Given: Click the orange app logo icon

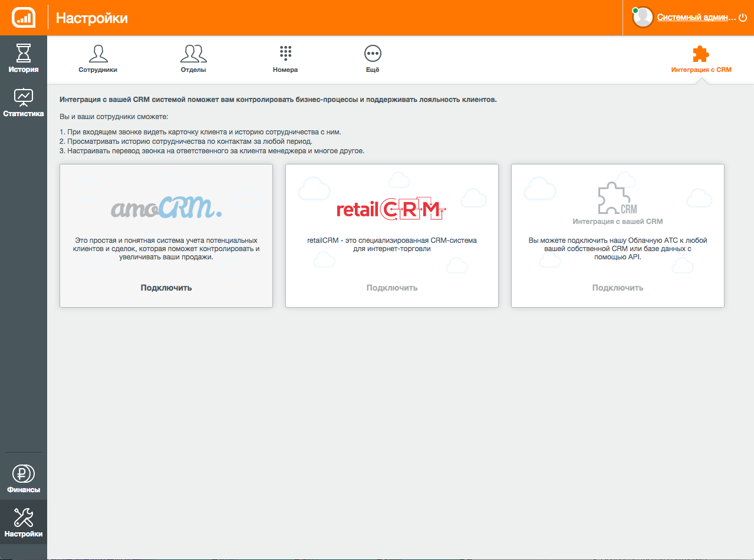Looking at the screenshot, I should pos(24,18).
